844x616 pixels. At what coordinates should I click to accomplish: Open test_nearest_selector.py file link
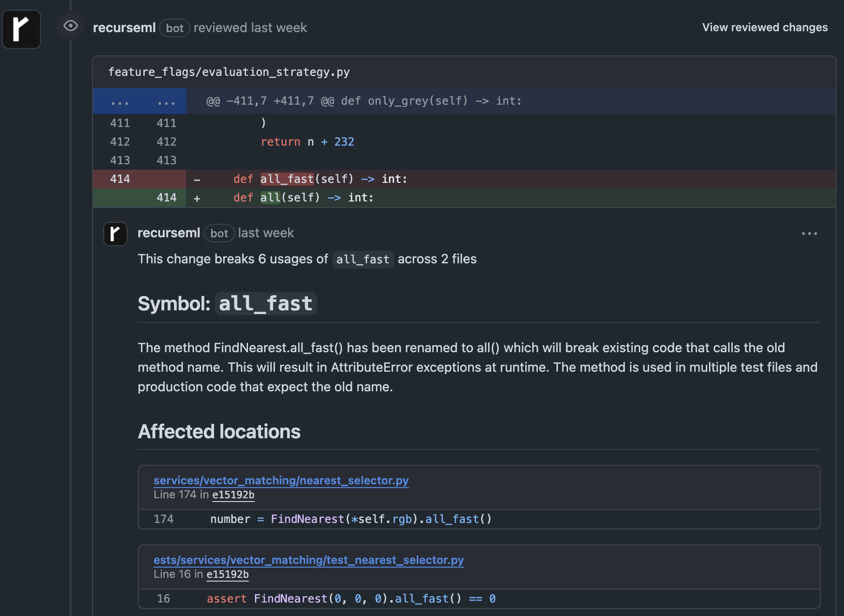[308, 560]
